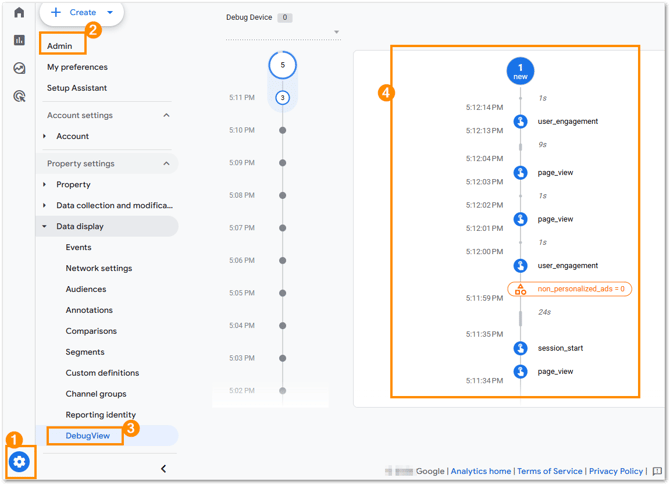The height and width of the screenshot is (485, 670).
Task: Click page_view event icon at 5:11:34 PM
Action: tap(520, 372)
